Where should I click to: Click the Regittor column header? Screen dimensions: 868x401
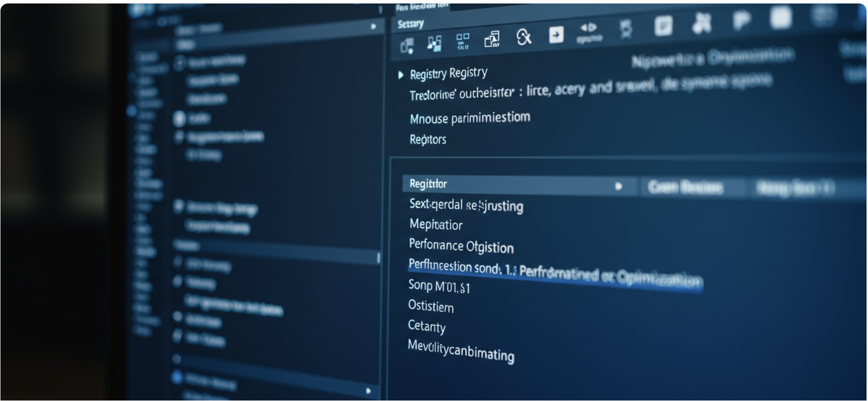point(519,185)
